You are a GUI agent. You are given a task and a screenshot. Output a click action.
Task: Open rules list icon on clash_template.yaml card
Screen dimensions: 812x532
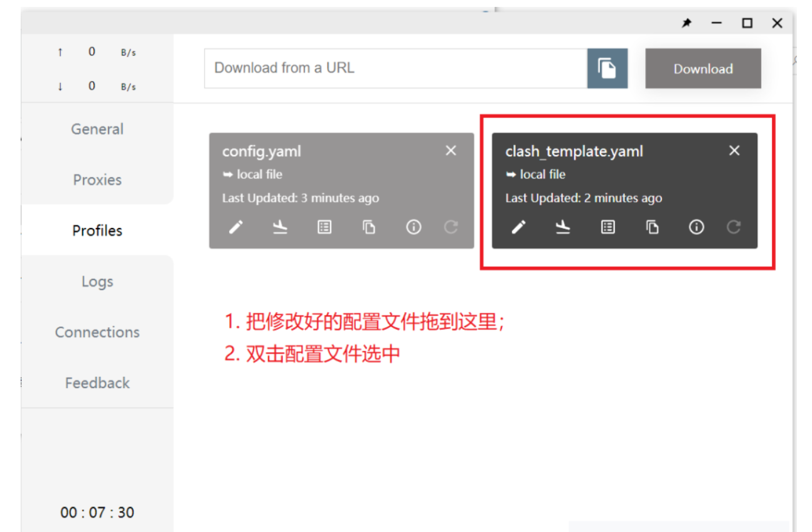tap(607, 227)
